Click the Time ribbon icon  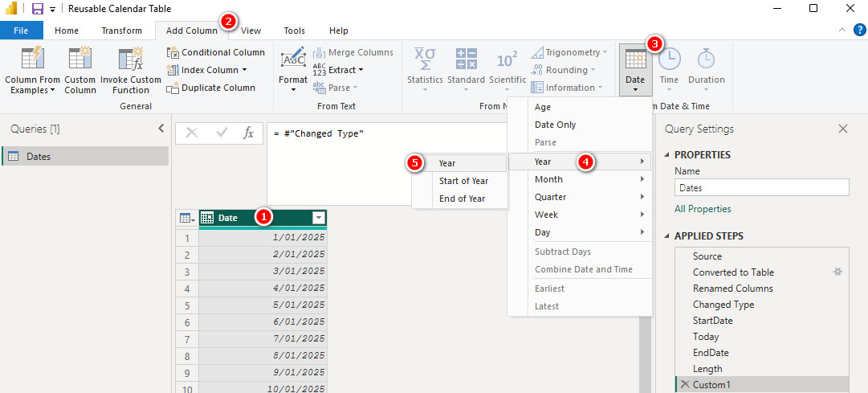pyautogui.click(x=669, y=61)
